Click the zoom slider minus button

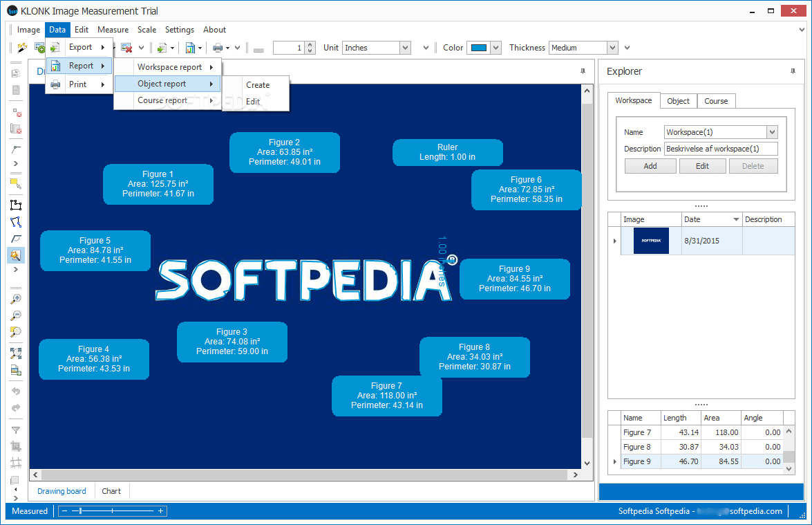(x=65, y=511)
